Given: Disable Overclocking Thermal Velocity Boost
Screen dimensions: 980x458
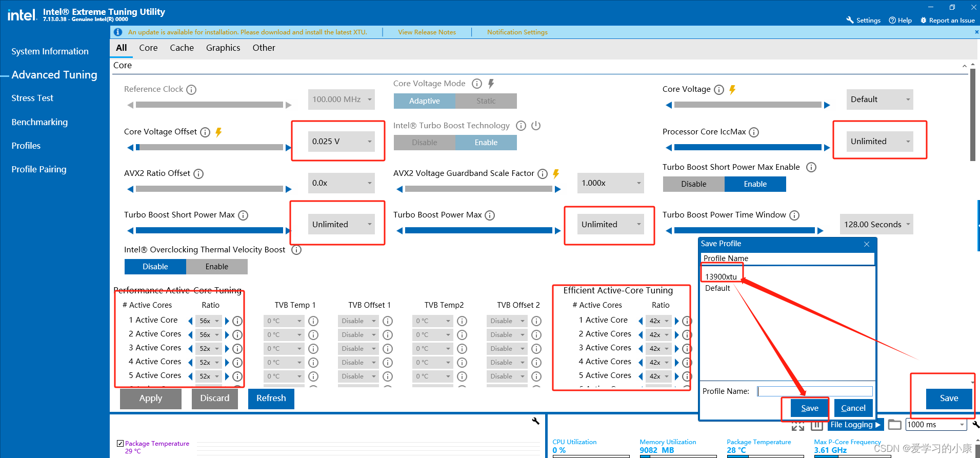Looking at the screenshot, I should [x=155, y=267].
